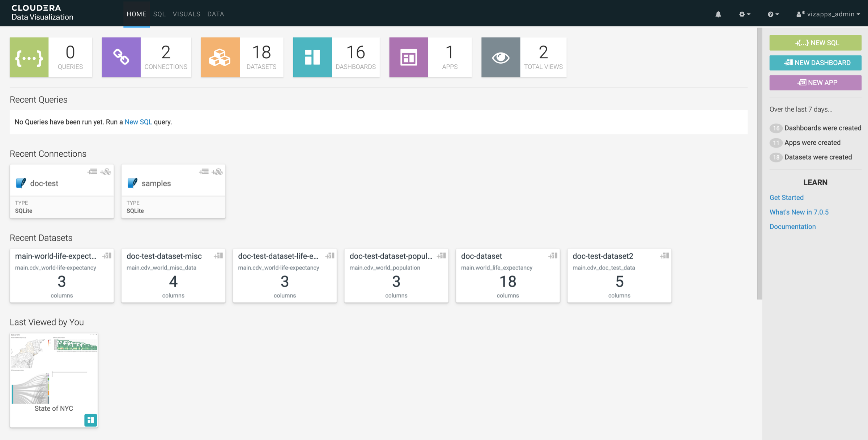Image resolution: width=868 pixels, height=440 pixels.
Task: Click dashboard type icon on State of NYC
Action: tap(91, 420)
